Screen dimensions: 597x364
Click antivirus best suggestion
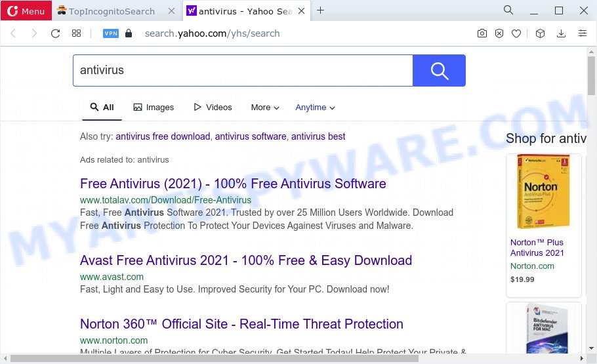click(318, 136)
